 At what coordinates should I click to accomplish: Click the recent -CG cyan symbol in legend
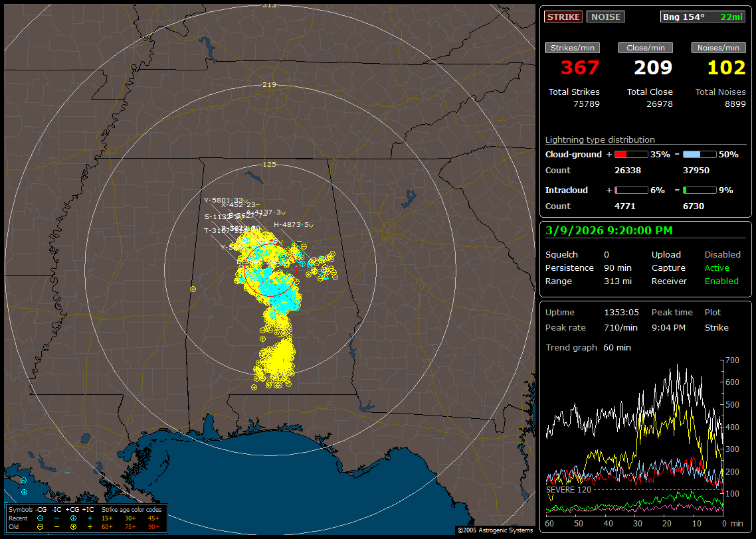pyautogui.click(x=40, y=518)
